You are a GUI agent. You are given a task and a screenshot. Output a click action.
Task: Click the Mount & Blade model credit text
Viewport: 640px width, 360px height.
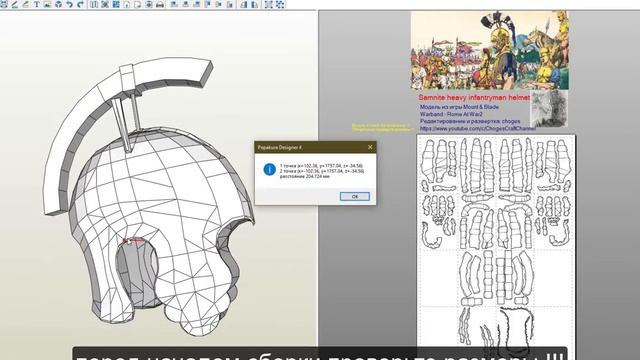pos(459,107)
